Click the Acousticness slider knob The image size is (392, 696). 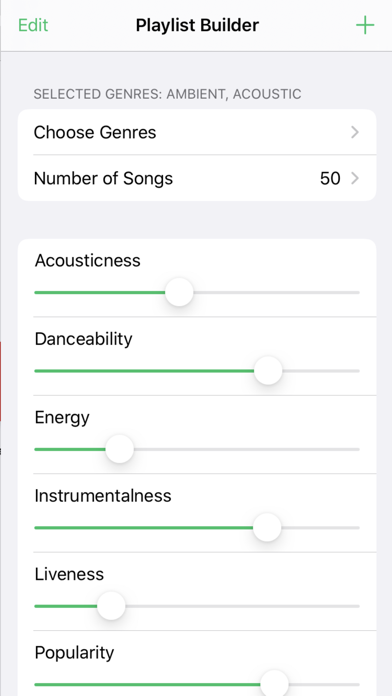tap(179, 292)
